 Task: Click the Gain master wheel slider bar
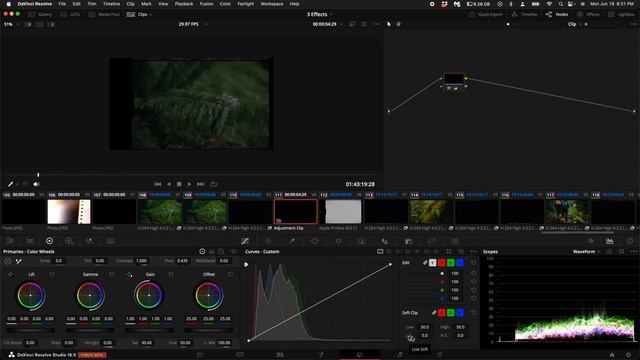click(149, 330)
